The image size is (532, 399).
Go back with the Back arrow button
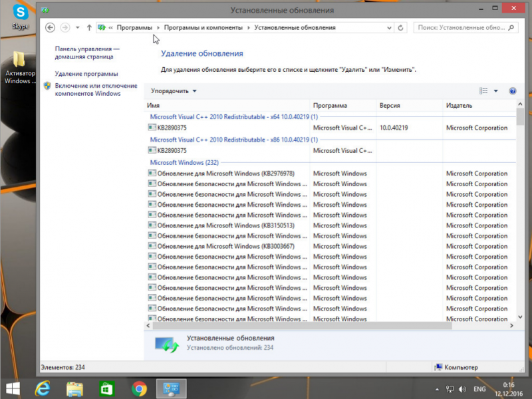pyautogui.click(x=51, y=27)
